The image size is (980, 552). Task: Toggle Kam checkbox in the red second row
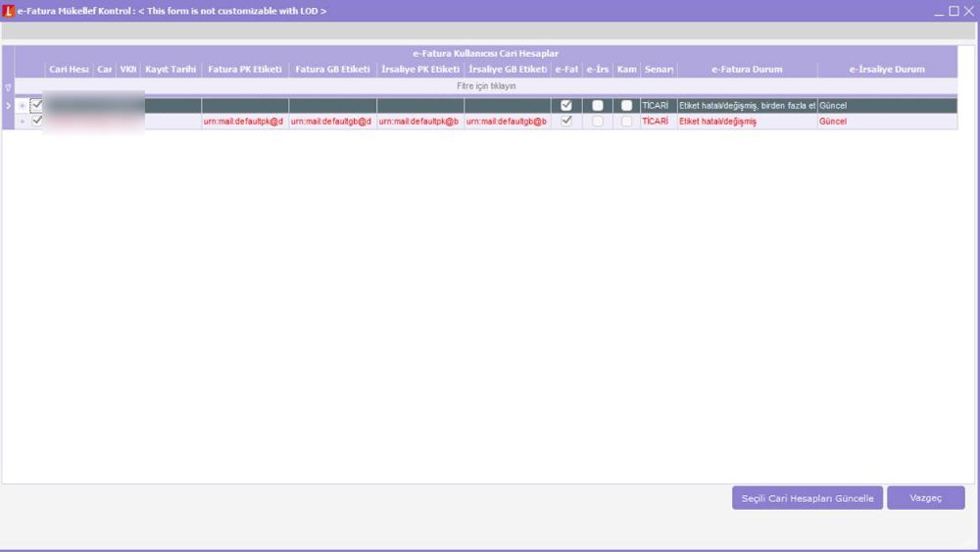pos(627,121)
